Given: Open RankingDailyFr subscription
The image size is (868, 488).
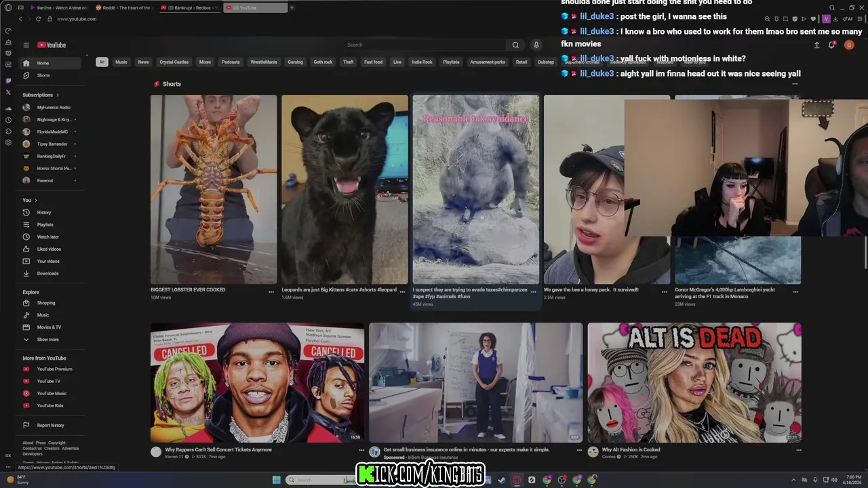Looking at the screenshot, I should tap(50, 156).
